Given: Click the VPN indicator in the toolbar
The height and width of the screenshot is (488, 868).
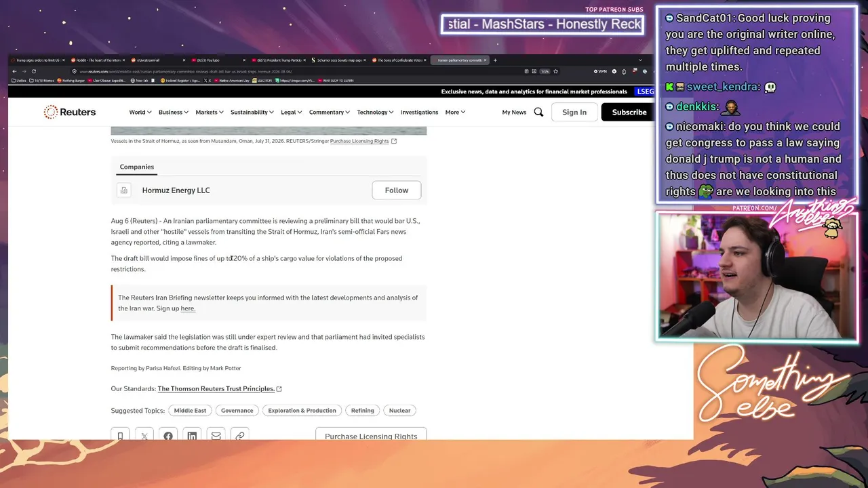Looking at the screenshot, I should coord(600,71).
